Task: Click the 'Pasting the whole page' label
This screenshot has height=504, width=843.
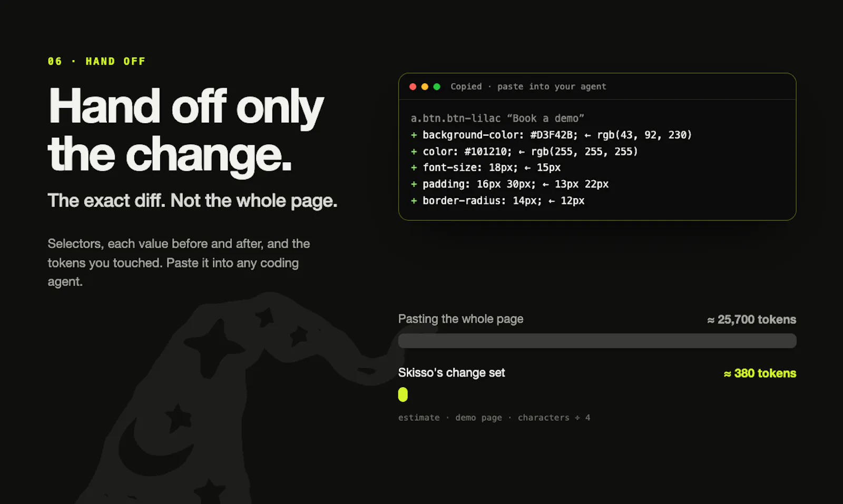Action: click(x=461, y=319)
